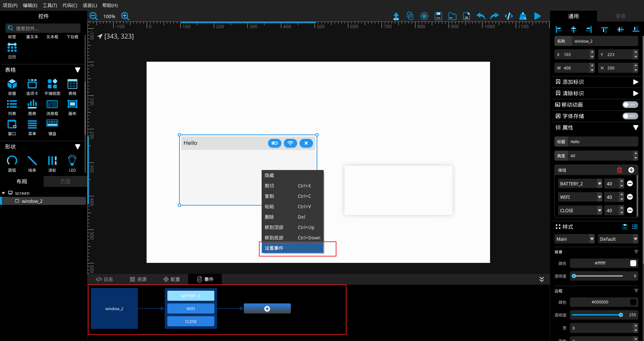Click the clean broom icon
The height and width of the screenshot is (341, 644).
coord(523,16)
